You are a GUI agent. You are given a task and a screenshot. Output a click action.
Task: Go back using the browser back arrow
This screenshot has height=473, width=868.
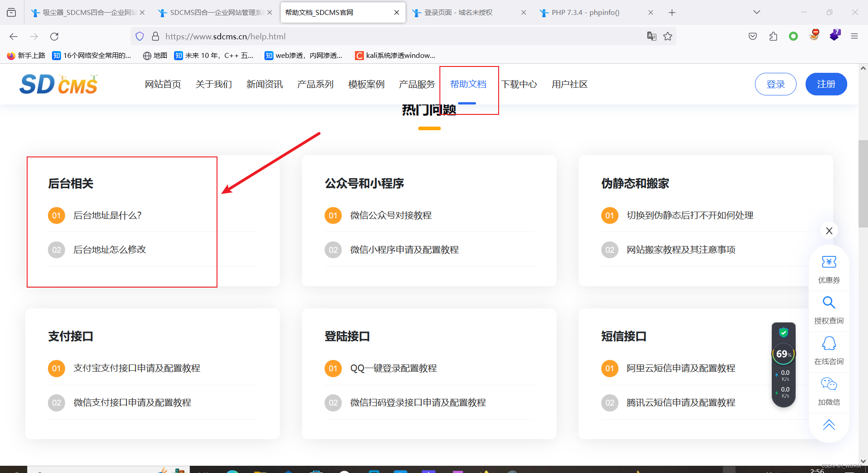[x=14, y=36]
